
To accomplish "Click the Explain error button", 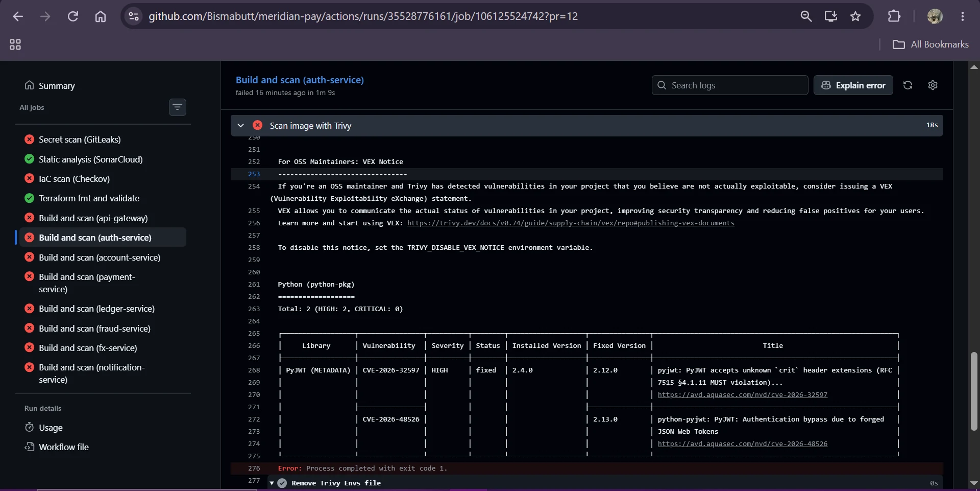I will (x=853, y=85).
